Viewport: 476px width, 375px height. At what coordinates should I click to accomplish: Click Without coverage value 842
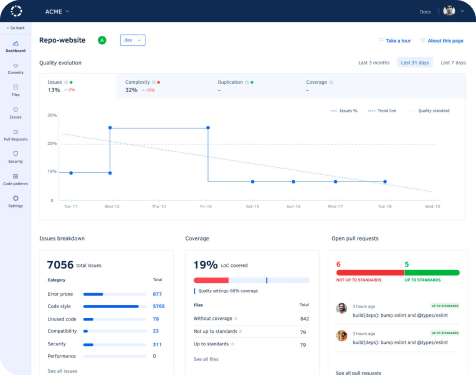[304, 319]
